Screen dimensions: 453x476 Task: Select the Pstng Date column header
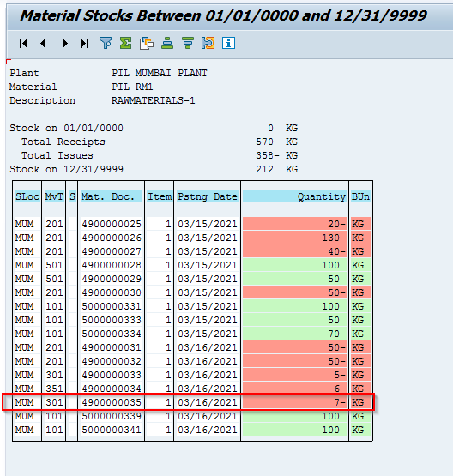tap(208, 196)
